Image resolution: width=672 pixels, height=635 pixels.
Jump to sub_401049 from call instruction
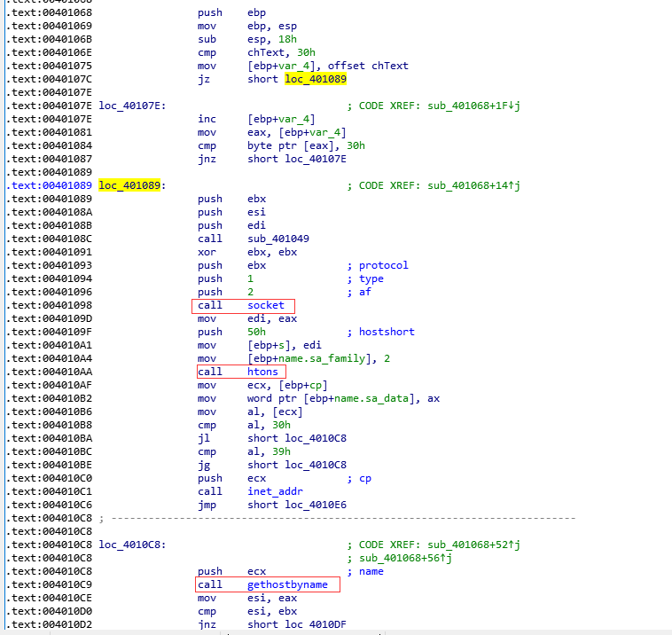click(x=278, y=239)
